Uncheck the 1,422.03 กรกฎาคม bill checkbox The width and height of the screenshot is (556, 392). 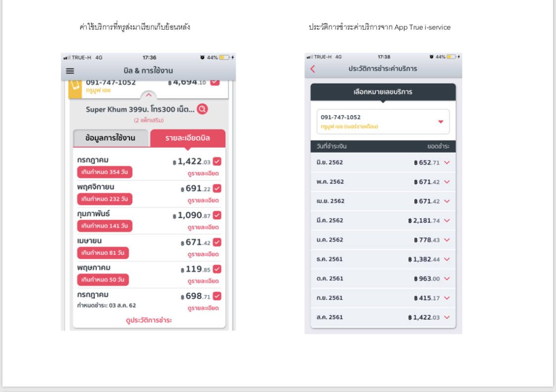tap(217, 162)
